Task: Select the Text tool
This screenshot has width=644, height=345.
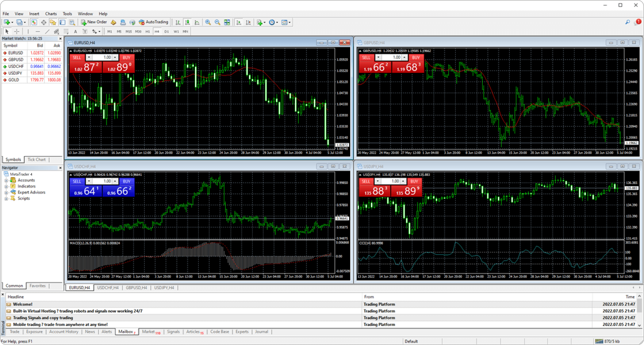Action: [75, 31]
